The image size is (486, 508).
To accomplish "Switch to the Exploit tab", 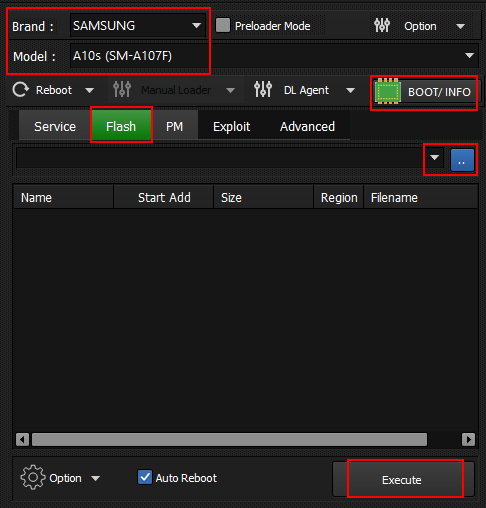I will pyautogui.click(x=231, y=126).
